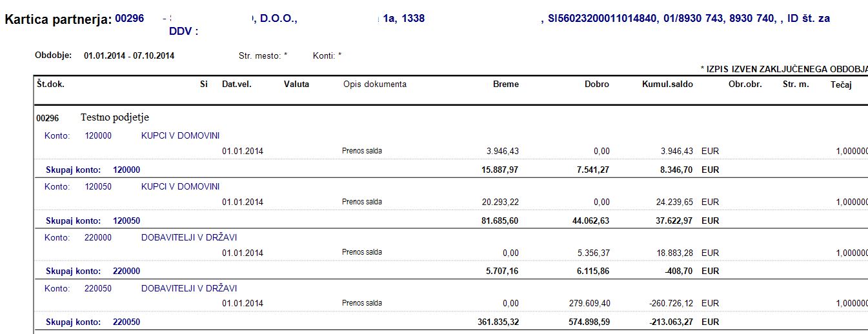Click the Kumul.saldo column header
This screenshot has height=334, width=868.
click(667, 84)
